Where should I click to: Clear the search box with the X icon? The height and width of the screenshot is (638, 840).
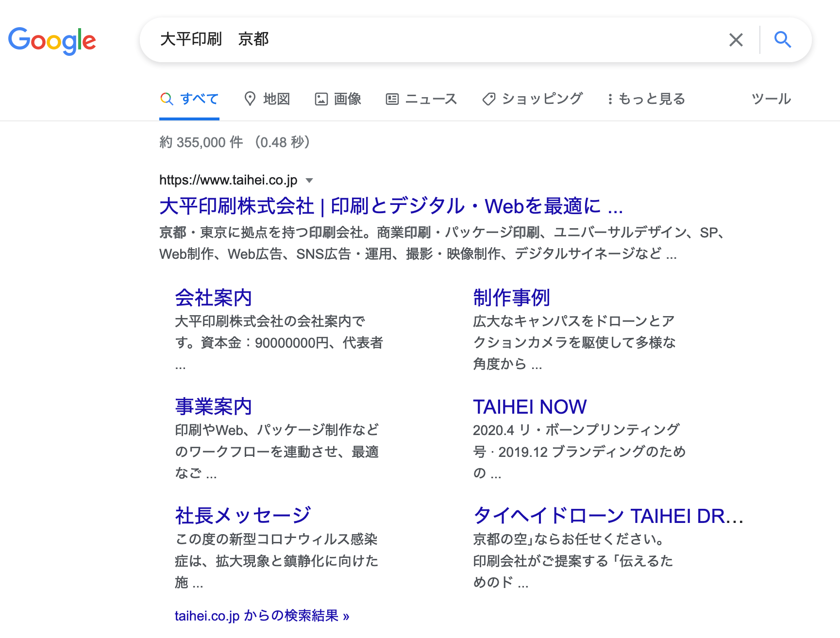736,40
